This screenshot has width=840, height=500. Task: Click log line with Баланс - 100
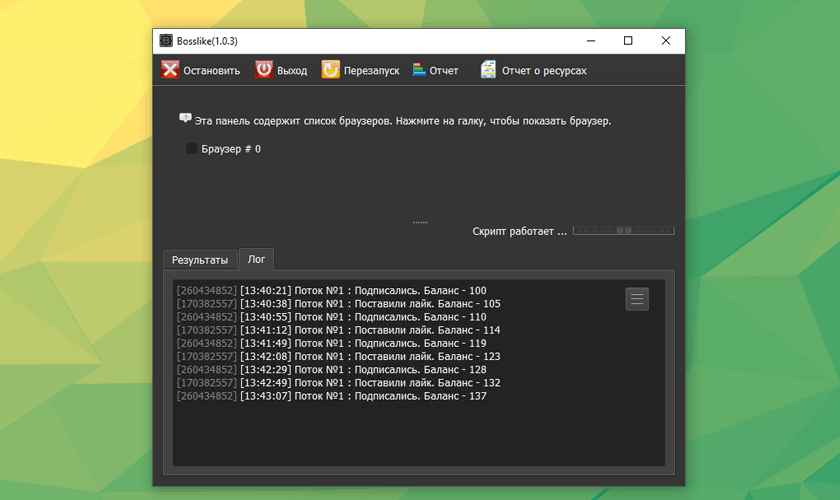pos(332,290)
